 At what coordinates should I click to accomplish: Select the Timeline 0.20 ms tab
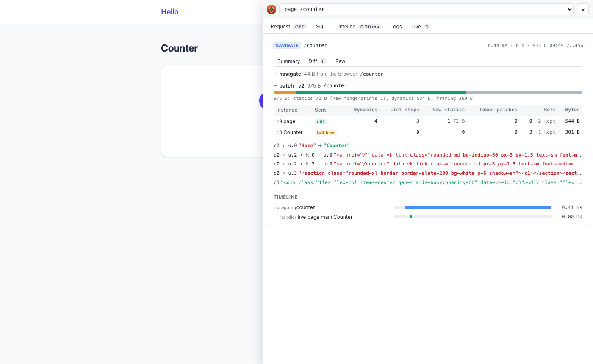pos(358,26)
